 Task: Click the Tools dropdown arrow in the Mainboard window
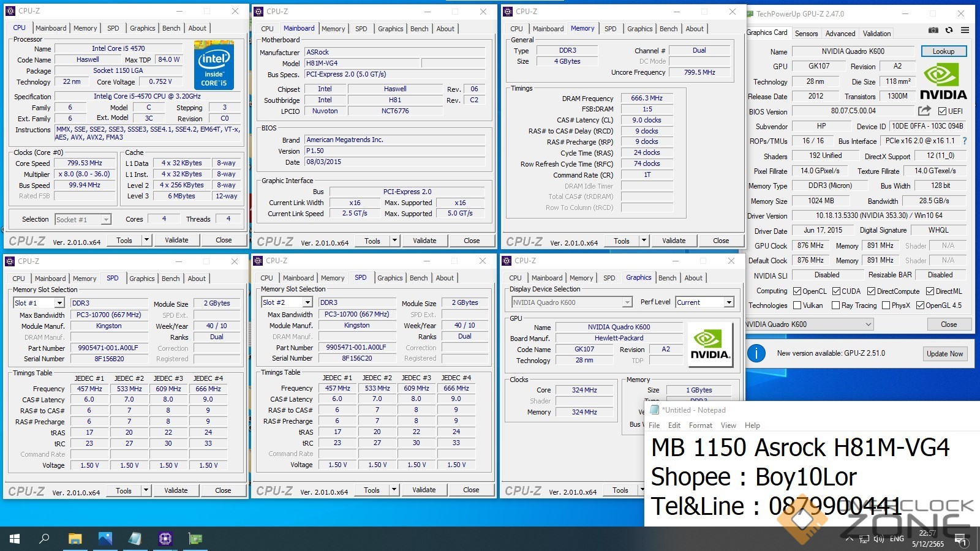click(x=394, y=241)
